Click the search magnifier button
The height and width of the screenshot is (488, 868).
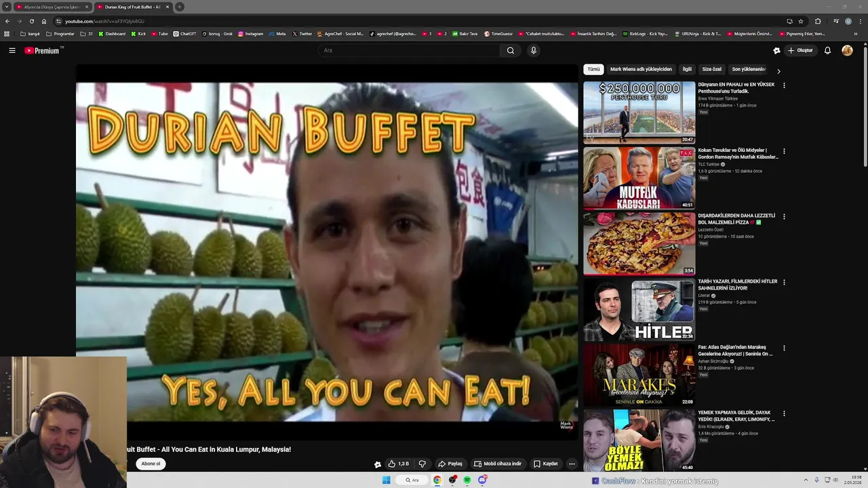click(x=511, y=50)
